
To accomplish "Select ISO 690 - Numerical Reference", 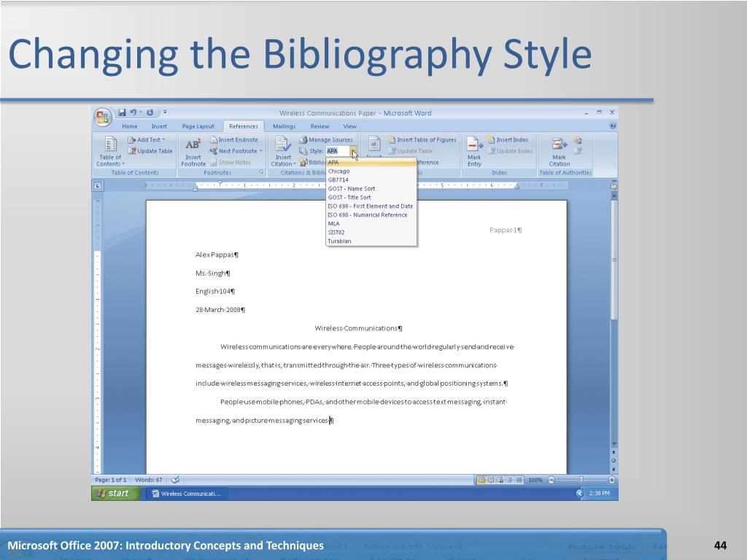I will 371,215.
